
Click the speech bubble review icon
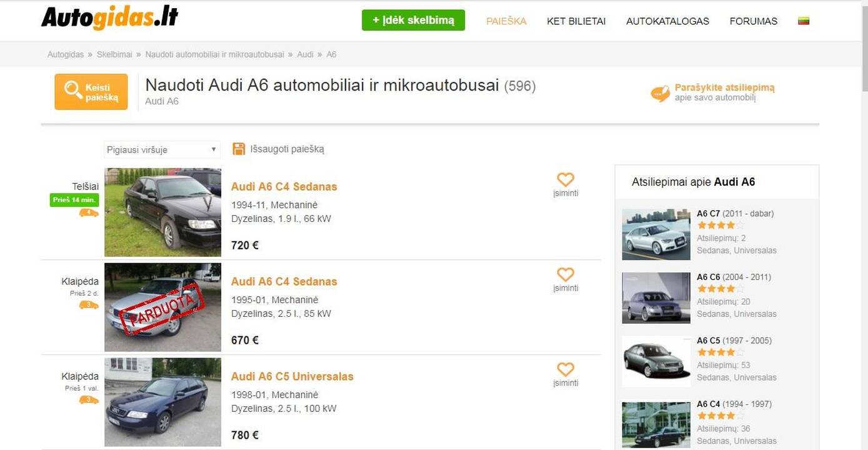[x=660, y=94]
